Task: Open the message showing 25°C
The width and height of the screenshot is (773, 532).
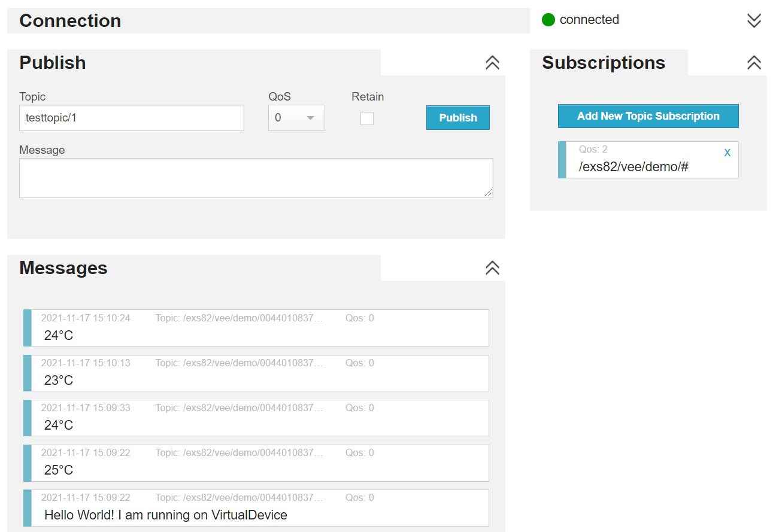Action: click(256, 463)
